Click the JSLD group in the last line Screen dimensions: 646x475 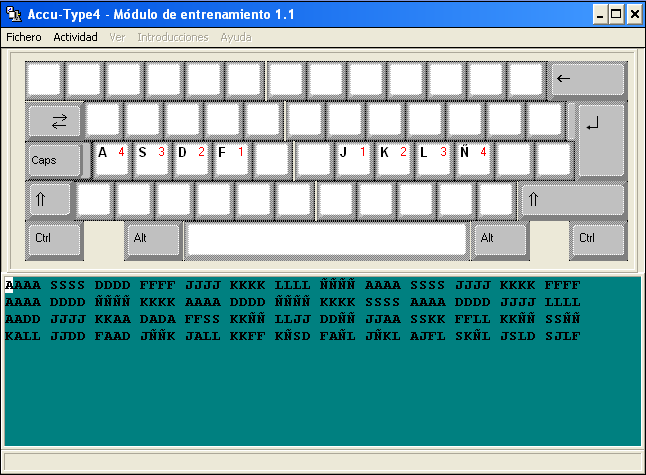[x=517, y=336]
